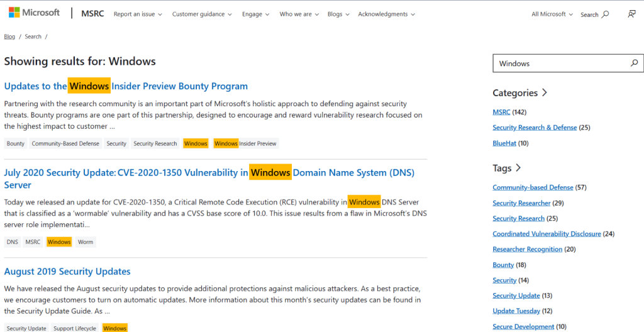The width and height of the screenshot is (644, 332).
Task: Select the Security Update tag chip under August article
Action: (x=26, y=328)
